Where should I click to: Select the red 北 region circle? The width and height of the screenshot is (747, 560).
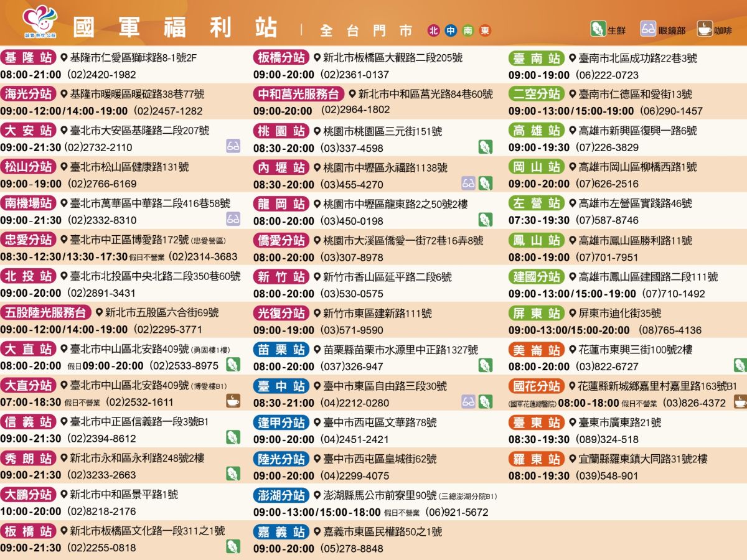point(433,30)
